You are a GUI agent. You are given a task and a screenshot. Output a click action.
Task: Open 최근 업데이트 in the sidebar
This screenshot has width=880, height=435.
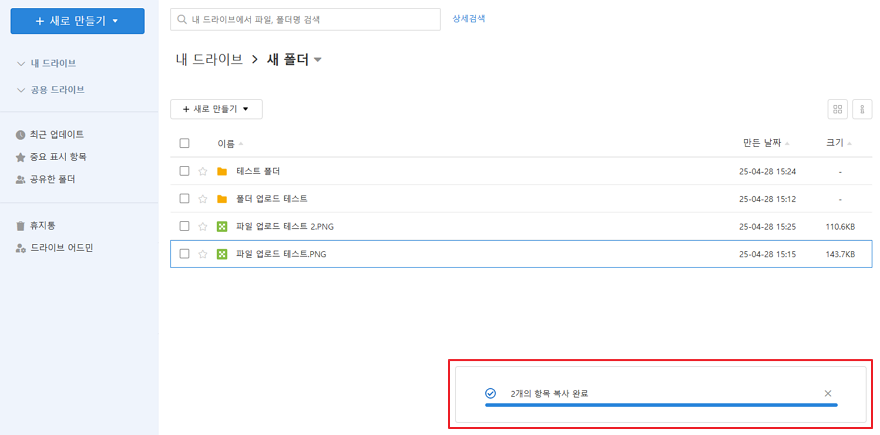point(57,134)
